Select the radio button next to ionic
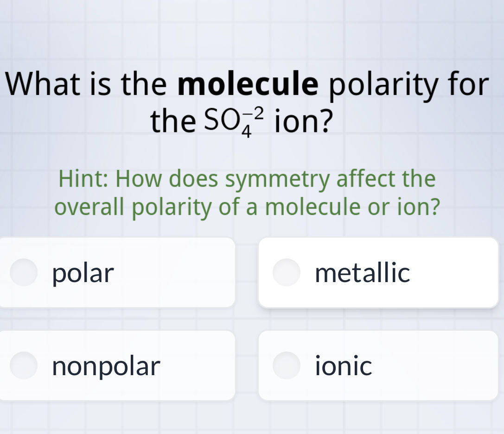Viewport: 504px width, 434px height. click(x=287, y=365)
